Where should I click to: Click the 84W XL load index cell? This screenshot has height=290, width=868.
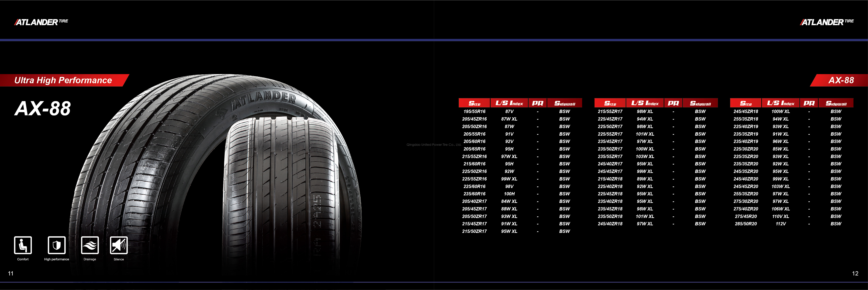[x=509, y=201]
